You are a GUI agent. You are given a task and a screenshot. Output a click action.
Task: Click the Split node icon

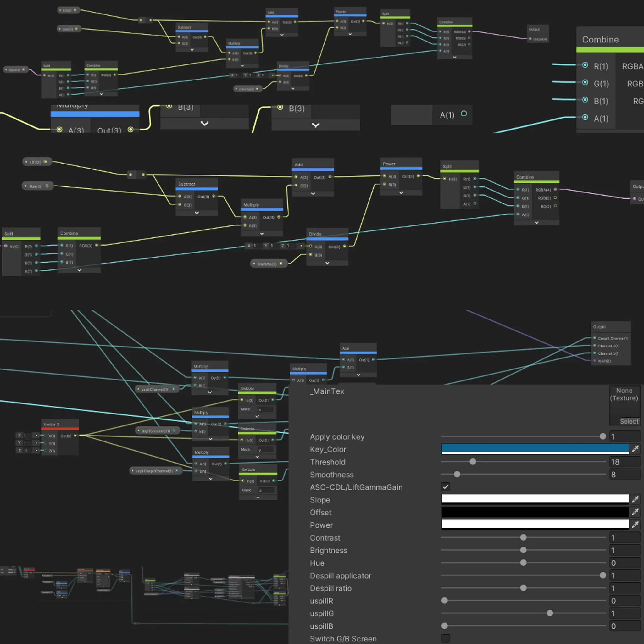click(x=11, y=231)
